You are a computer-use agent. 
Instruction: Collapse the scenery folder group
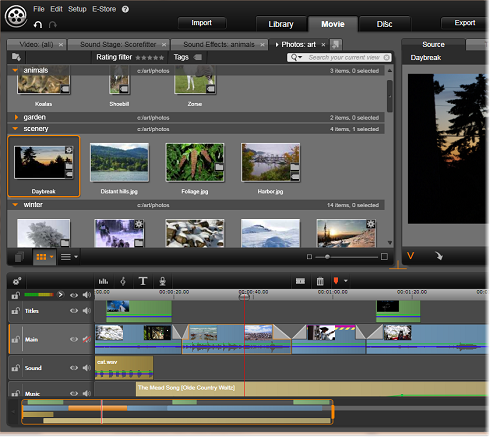15,129
